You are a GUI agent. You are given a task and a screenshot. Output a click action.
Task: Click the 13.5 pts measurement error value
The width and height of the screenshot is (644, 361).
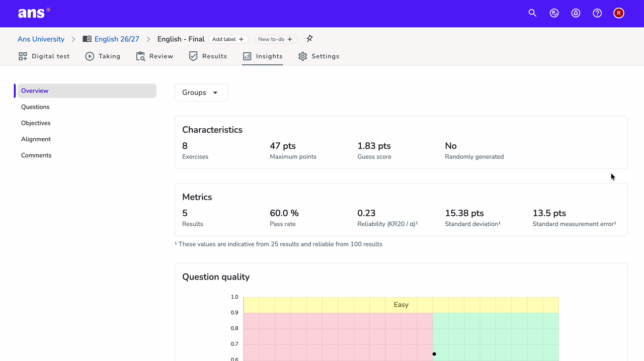(x=549, y=213)
